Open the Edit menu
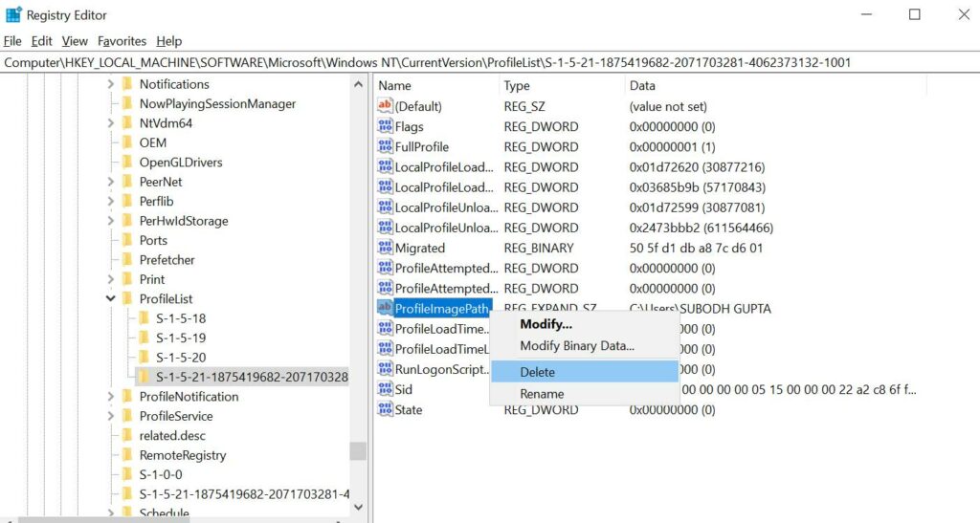Image resolution: width=980 pixels, height=523 pixels. 41,41
